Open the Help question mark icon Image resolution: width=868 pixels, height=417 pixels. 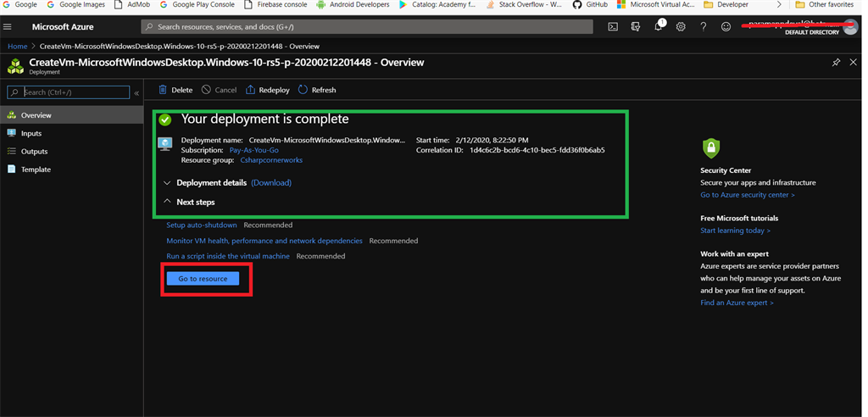coord(703,26)
